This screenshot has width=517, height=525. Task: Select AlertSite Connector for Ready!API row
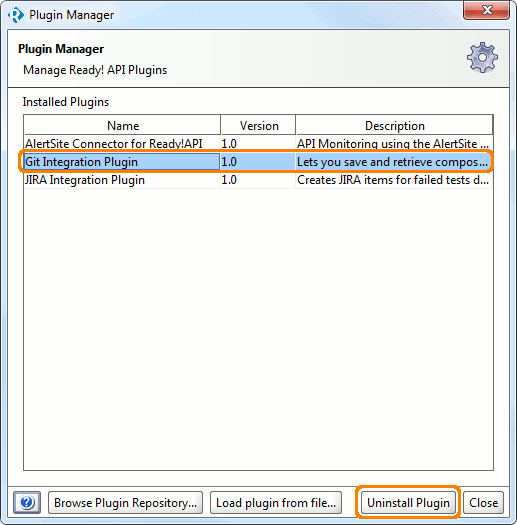point(258,144)
